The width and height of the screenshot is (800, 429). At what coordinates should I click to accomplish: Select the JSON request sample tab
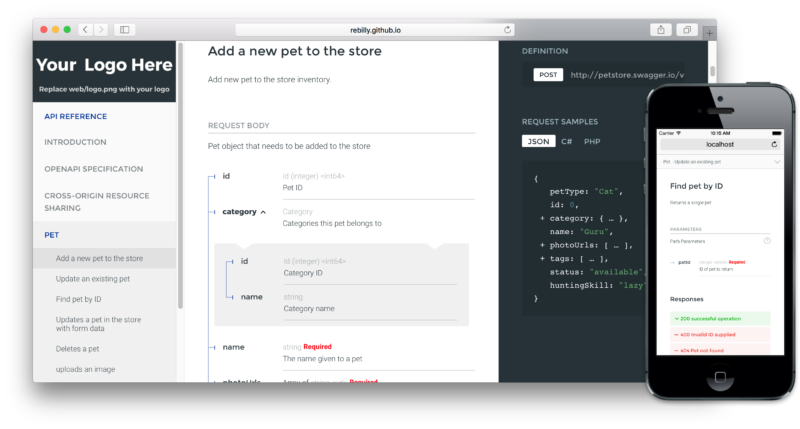(x=538, y=141)
